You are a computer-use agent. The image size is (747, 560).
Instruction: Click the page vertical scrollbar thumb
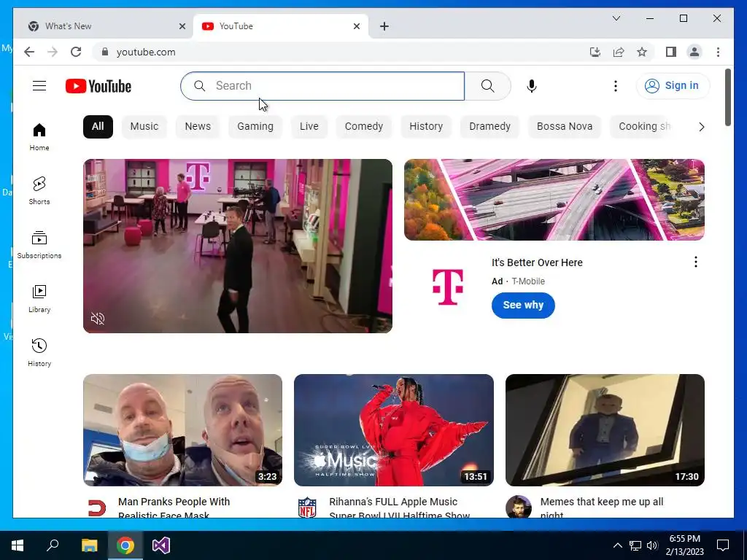pyautogui.click(x=727, y=98)
